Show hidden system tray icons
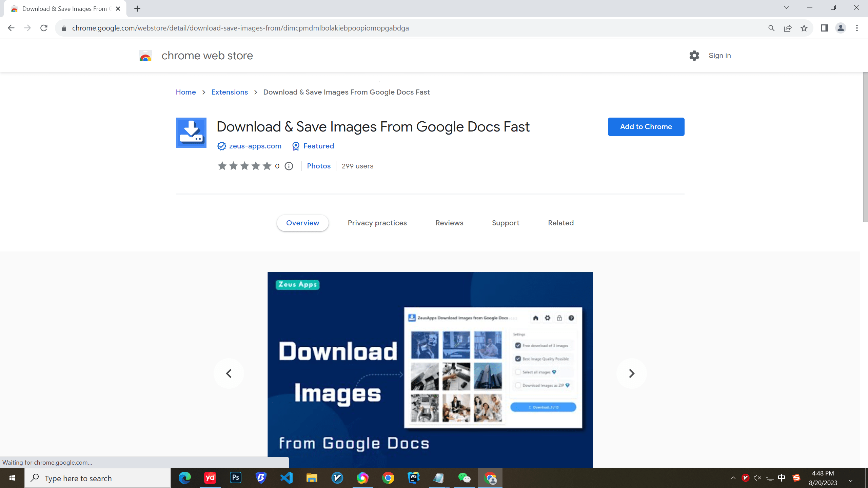The image size is (868, 488). coord(733,478)
